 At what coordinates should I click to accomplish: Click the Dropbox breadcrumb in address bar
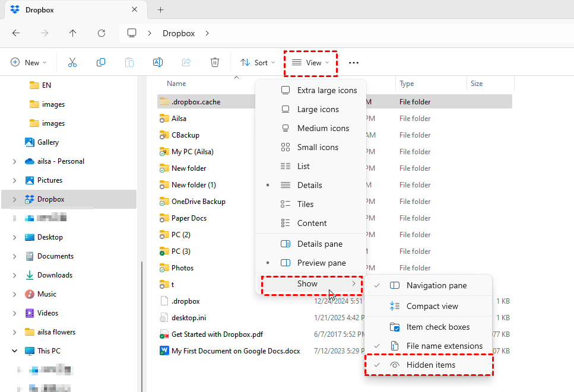click(x=179, y=33)
